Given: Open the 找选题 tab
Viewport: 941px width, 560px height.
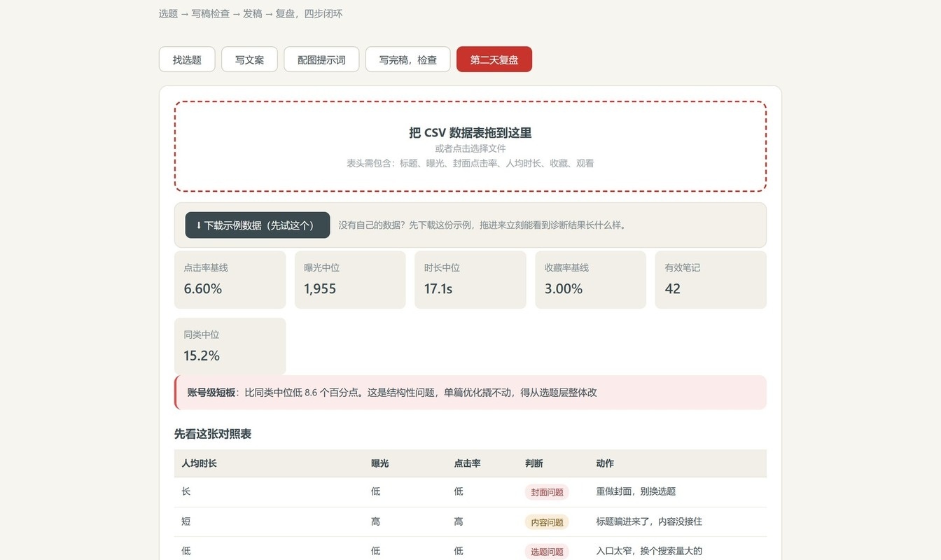Looking at the screenshot, I should (187, 59).
